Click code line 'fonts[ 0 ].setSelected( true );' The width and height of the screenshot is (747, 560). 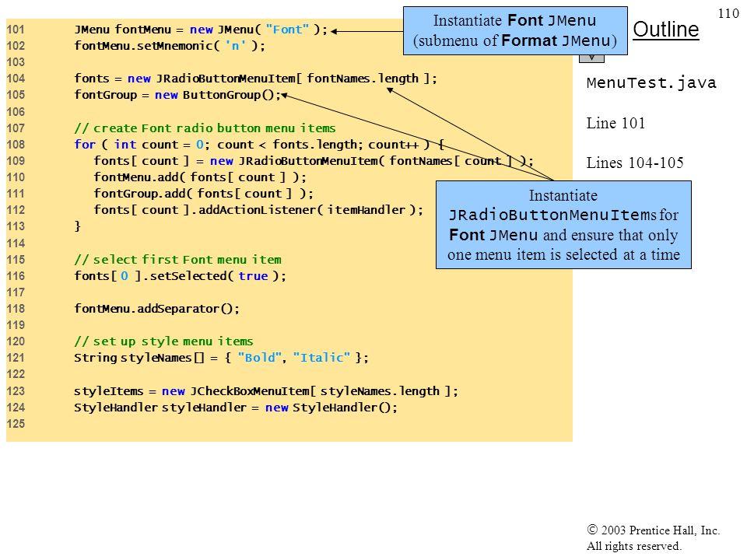[180, 275]
